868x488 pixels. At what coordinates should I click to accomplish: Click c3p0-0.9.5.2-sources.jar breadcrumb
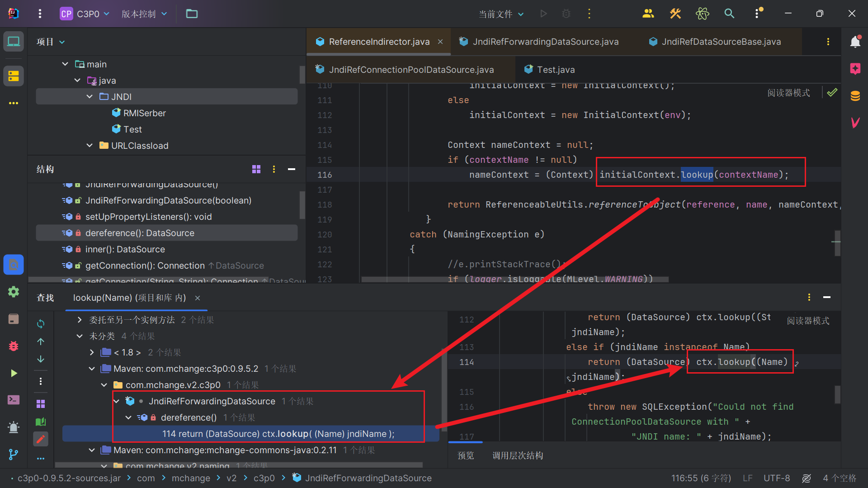69,478
